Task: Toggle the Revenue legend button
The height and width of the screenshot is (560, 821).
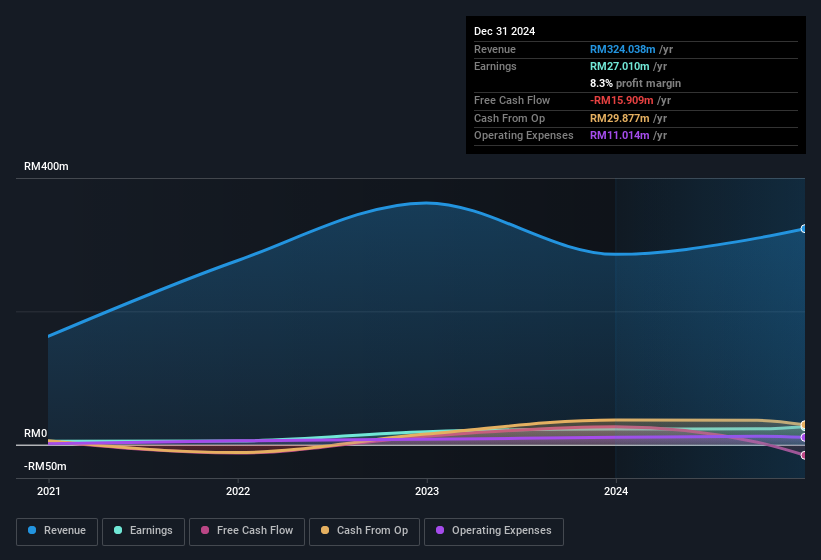Action: 57,531
